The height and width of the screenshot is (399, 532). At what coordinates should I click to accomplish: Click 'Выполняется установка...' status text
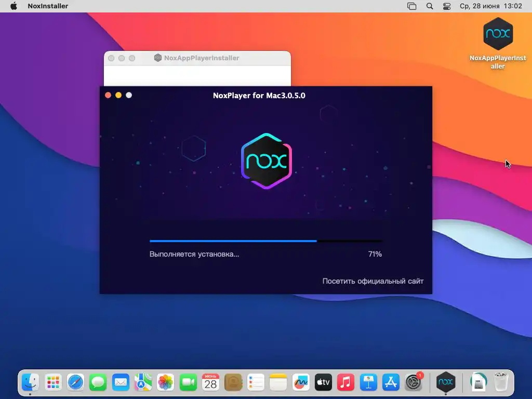point(194,254)
